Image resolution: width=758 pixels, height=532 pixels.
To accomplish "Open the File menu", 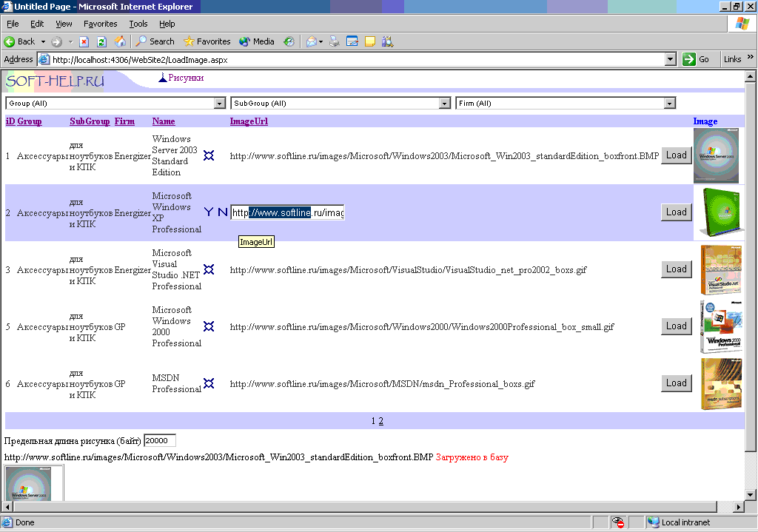I will 13,24.
